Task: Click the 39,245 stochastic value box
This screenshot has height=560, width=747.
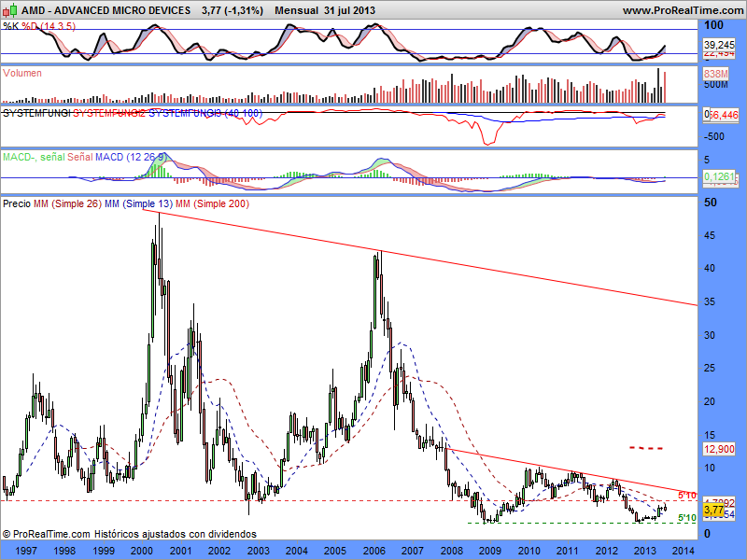Action: point(719,45)
